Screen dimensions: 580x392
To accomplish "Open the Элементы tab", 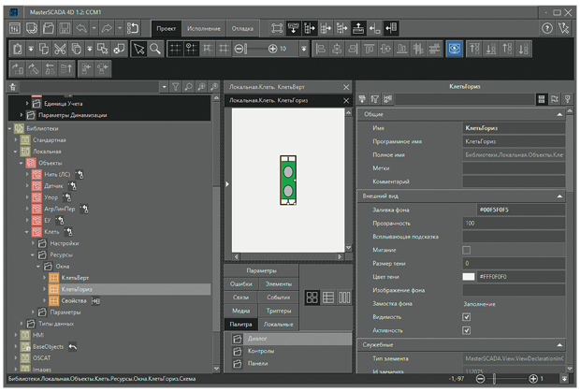I will tap(278, 284).
